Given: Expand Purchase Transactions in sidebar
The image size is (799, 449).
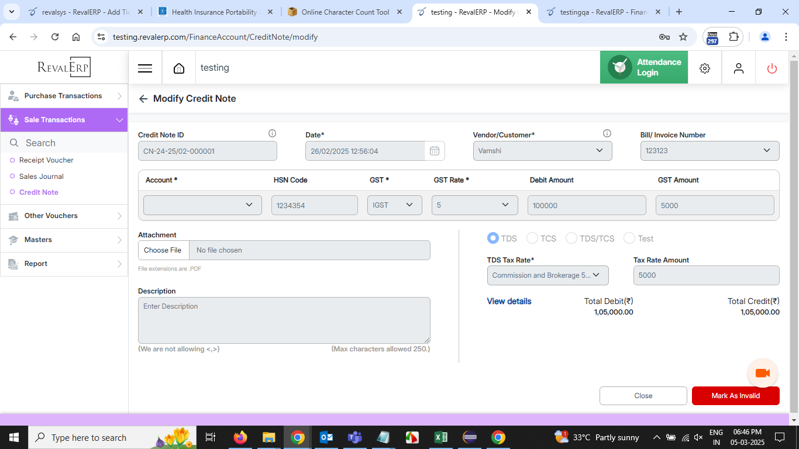Looking at the screenshot, I should point(64,96).
